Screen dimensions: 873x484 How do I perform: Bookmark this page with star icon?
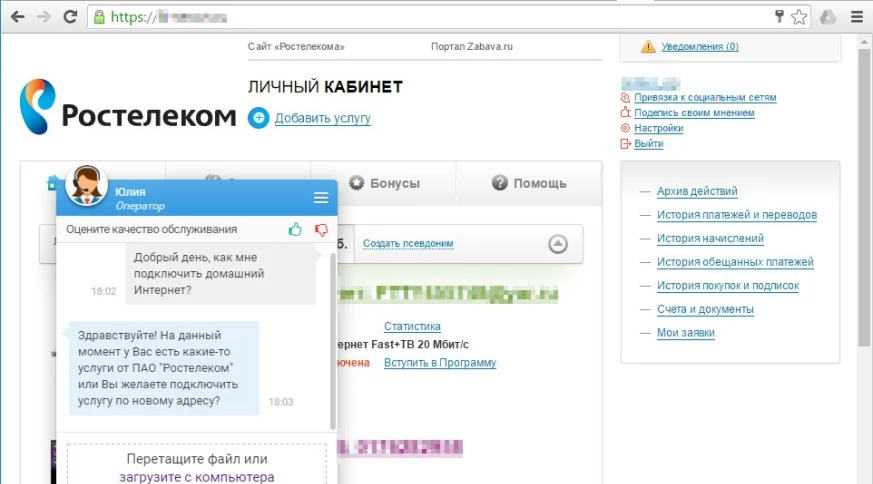(x=799, y=17)
